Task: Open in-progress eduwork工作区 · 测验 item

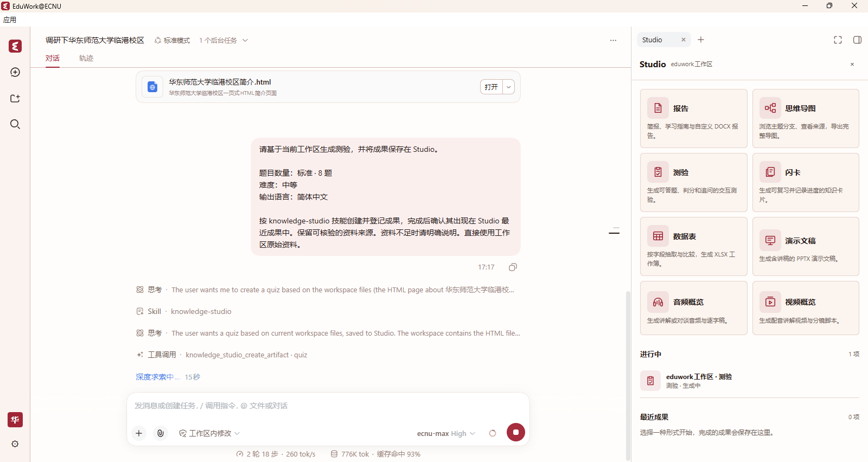Action: point(749,381)
